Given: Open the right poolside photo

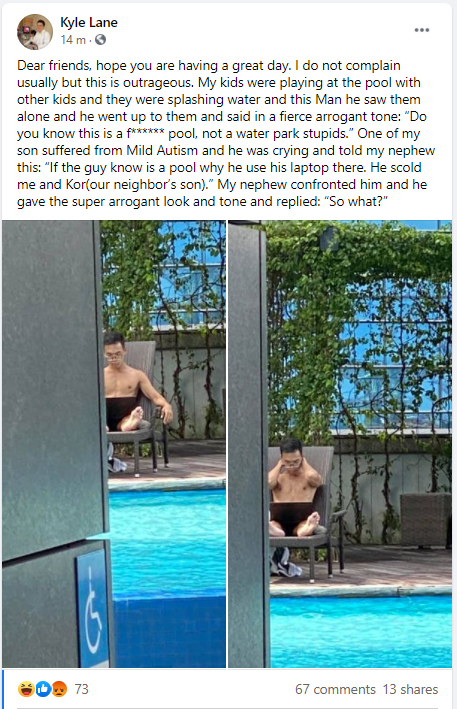Looking at the screenshot, I should pyautogui.click(x=340, y=444).
